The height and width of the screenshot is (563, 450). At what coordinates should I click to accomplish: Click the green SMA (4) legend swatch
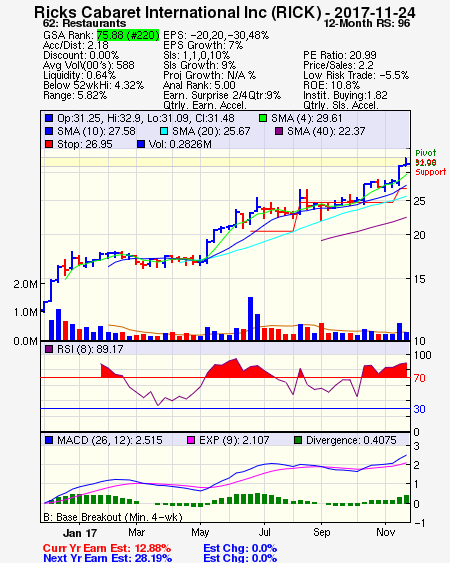[x=263, y=118]
